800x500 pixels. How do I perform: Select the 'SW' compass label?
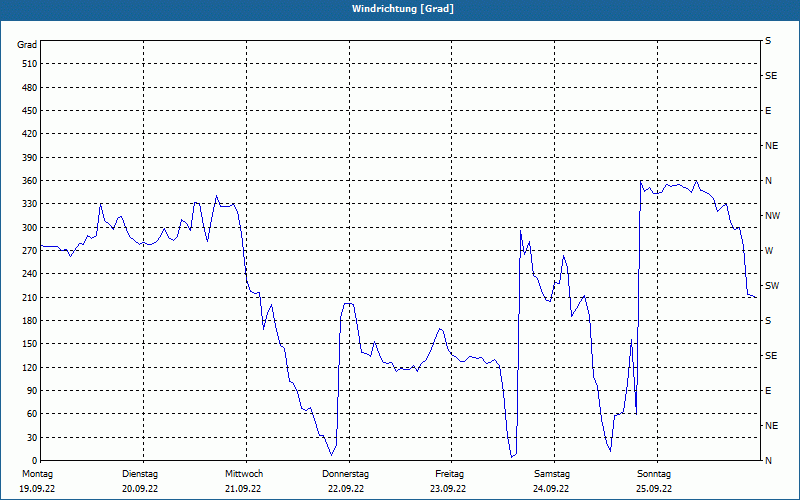point(772,286)
